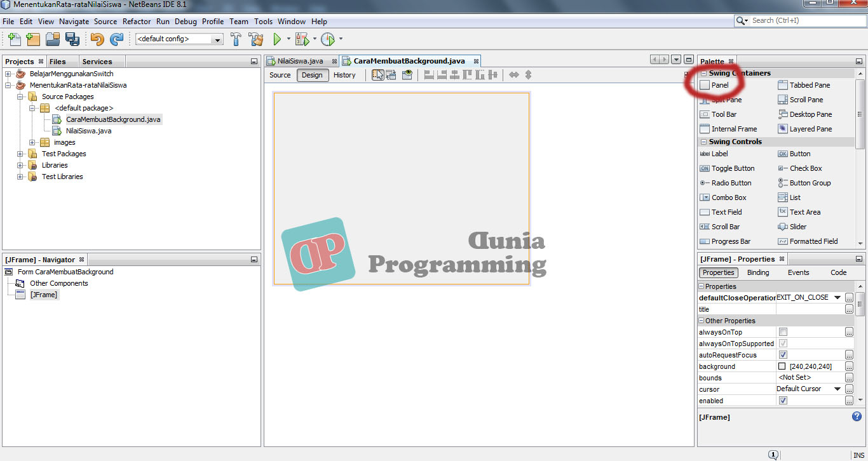The width and height of the screenshot is (868, 461).
Task: Collapse the Source Packages node
Action: tap(20, 97)
